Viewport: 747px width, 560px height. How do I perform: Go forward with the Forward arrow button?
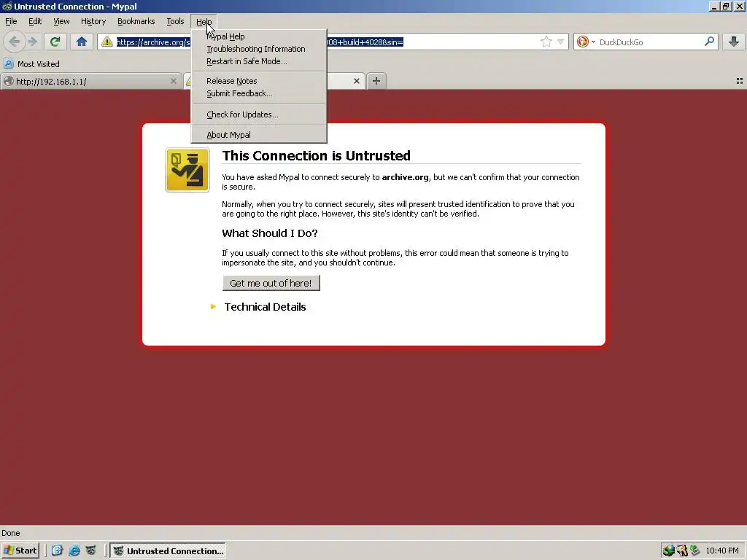pyautogui.click(x=32, y=42)
